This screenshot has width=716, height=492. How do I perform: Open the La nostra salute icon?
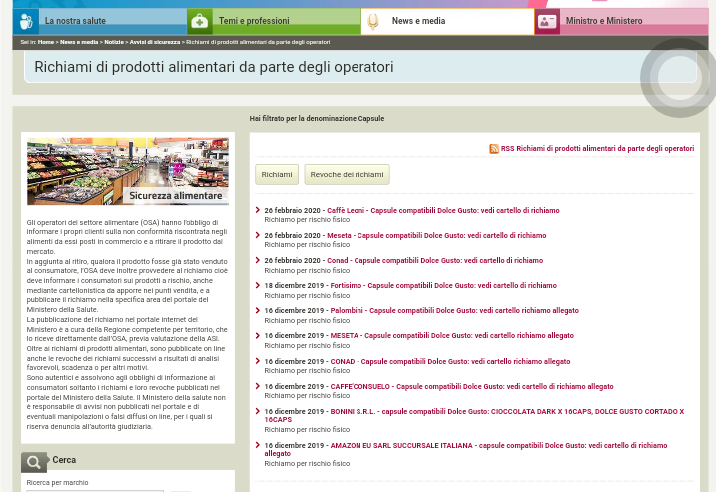26,21
